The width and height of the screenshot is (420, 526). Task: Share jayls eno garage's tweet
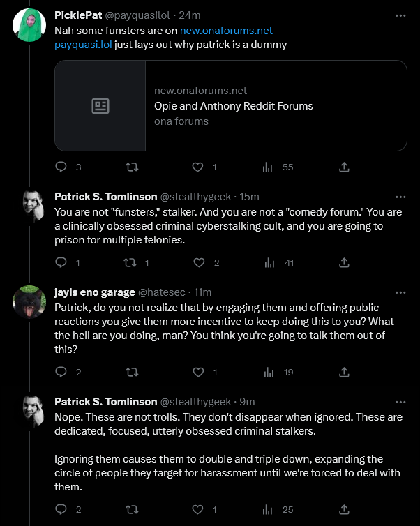(x=343, y=373)
